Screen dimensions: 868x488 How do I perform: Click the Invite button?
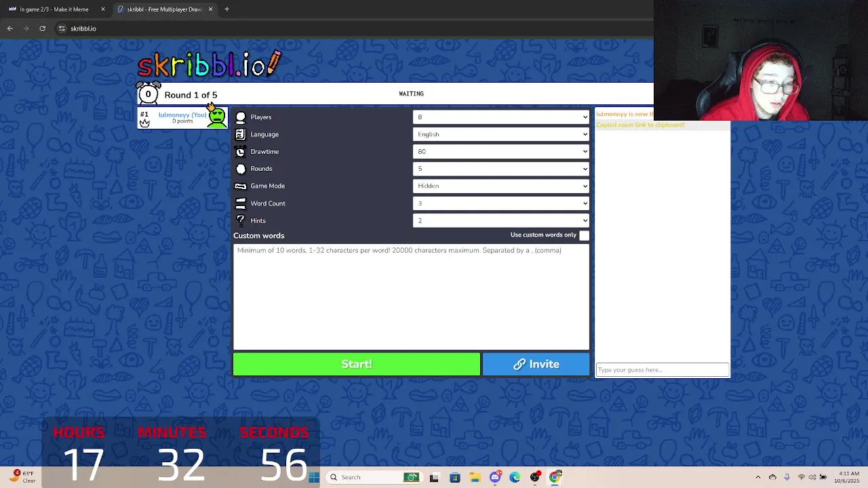[536, 364]
